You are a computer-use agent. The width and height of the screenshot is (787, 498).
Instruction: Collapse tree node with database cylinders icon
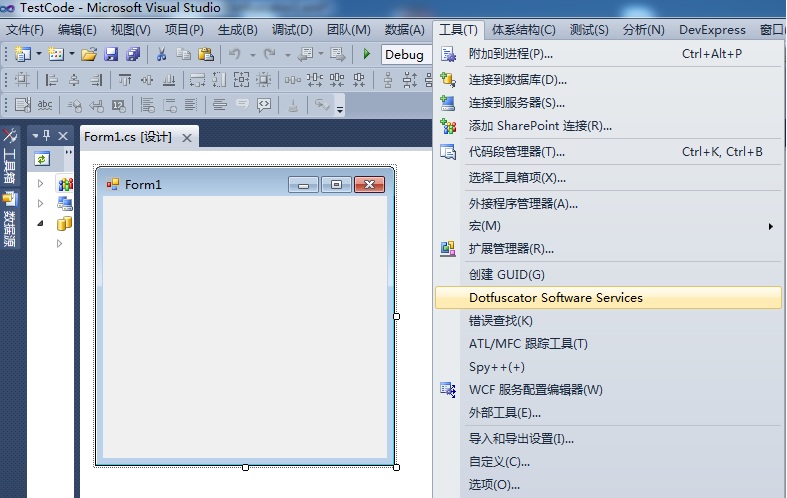40,223
